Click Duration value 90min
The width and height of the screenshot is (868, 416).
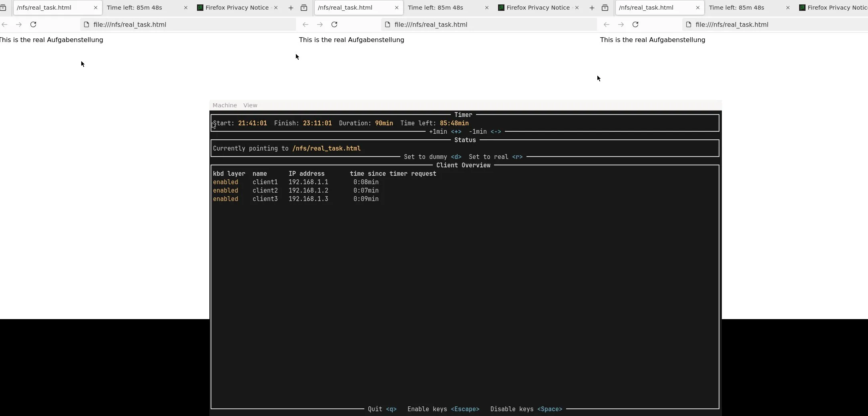pos(384,123)
